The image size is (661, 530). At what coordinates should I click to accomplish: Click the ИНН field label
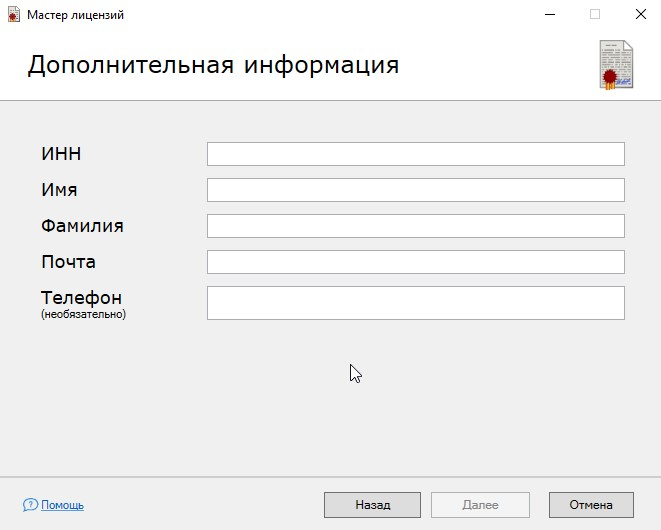pos(61,154)
